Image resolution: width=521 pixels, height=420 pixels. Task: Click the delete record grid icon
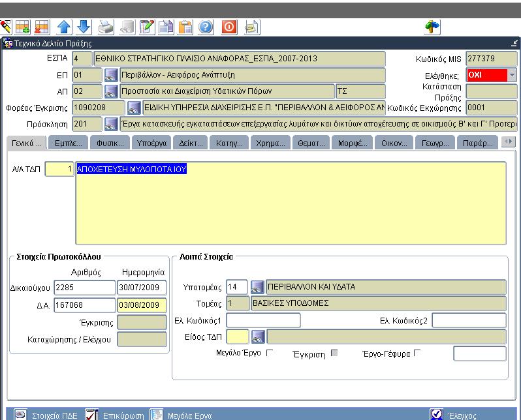pos(42,27)
